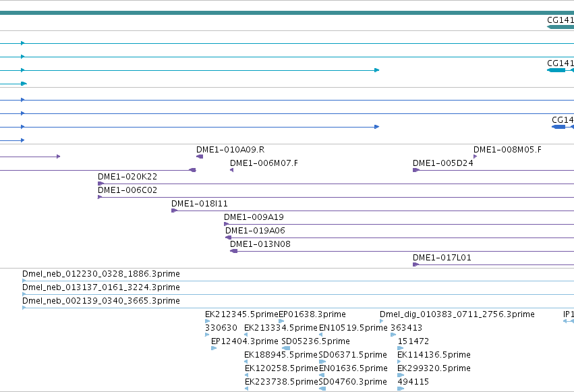The height and width of the screenshot is (392, 574).
Task: Choose Dmel_dig_010383_0711_2756.3prime feature
Action: click(x=457, y=315)
